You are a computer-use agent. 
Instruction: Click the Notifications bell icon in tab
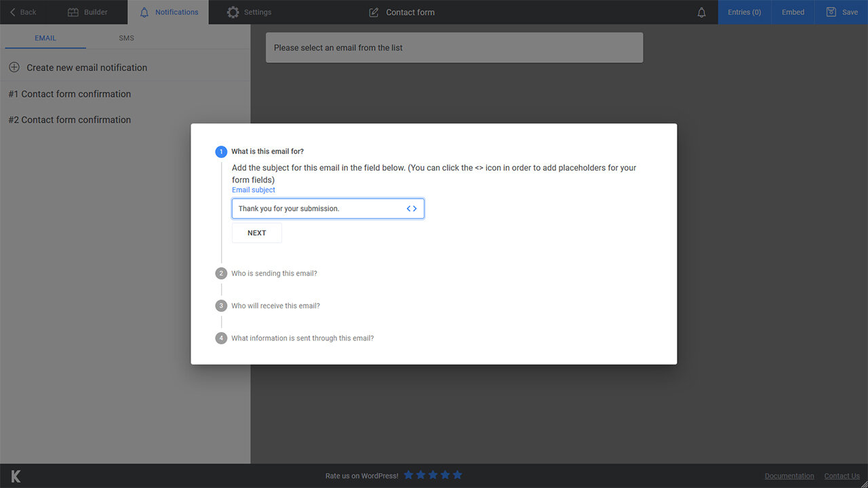pos(144,12)
